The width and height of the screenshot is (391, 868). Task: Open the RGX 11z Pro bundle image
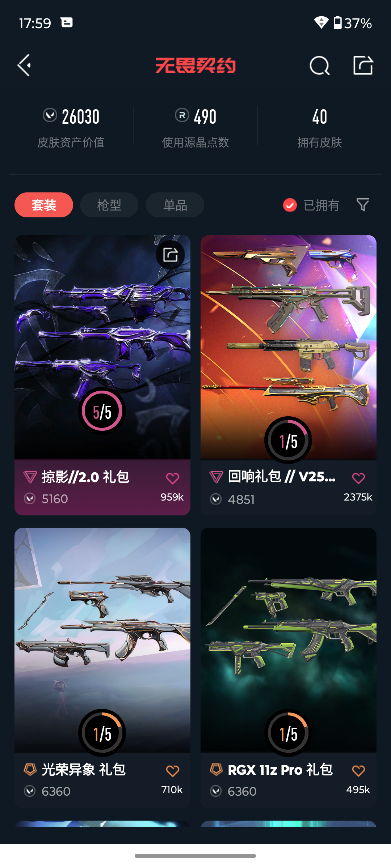pyautogui.click(x=289, y=640)
